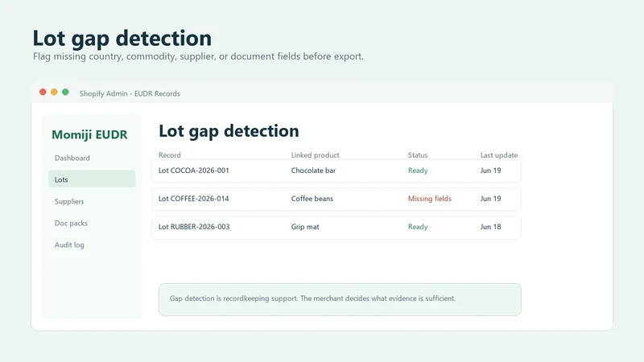644x362 pixels.
Task: Click Ready status on RUBBER lot
Action: pyautogui.click(x=418, y=227)
